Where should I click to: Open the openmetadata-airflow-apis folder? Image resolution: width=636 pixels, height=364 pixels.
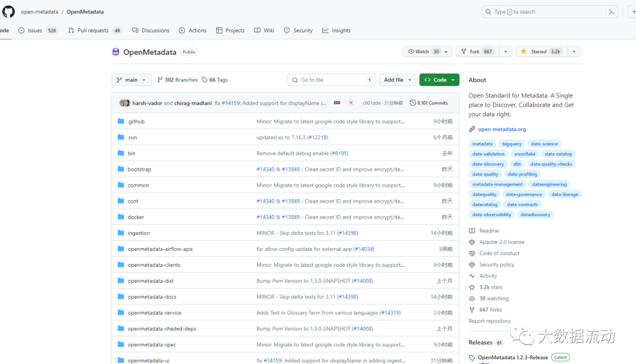click(x=160, y=249)
